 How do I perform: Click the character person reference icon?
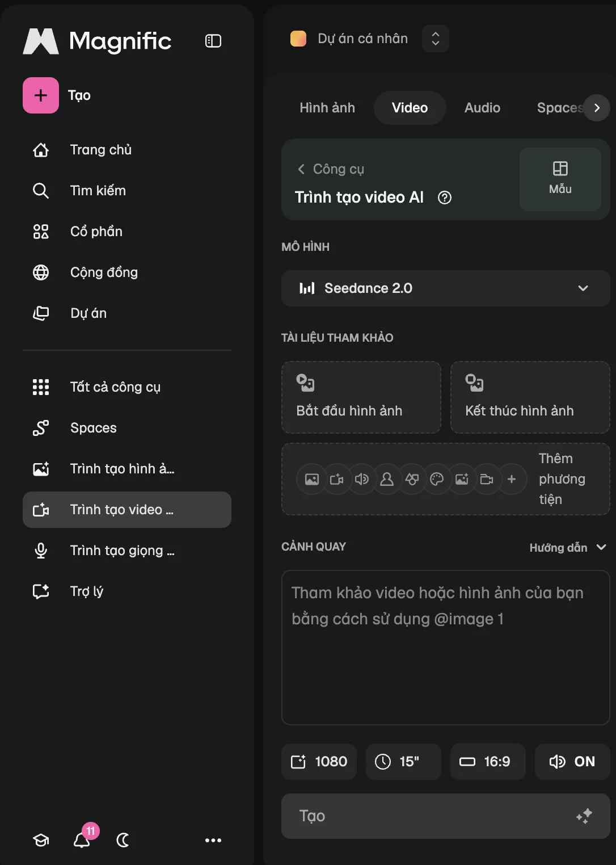387,479
